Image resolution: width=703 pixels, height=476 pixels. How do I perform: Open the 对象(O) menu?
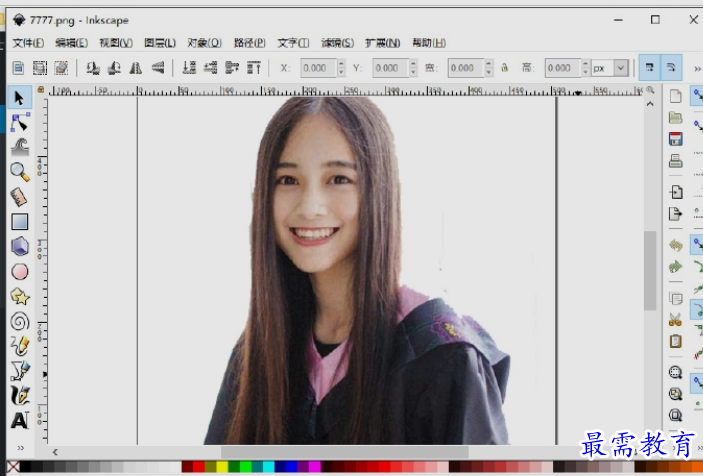pos(204,43)
